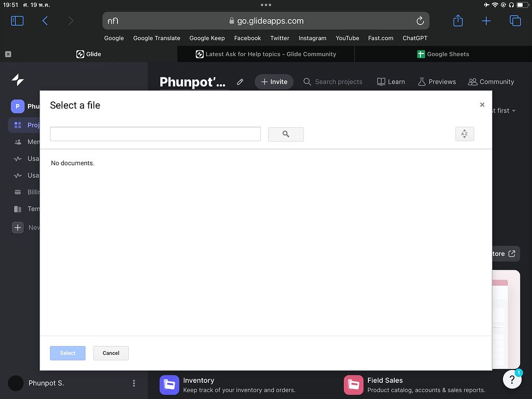Click the file search input field
Screen dimensions: 532x399
point(155,134)
